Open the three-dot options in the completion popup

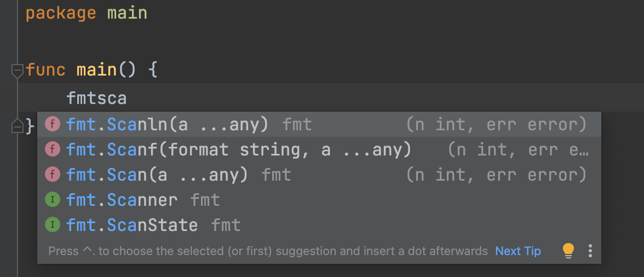click(x=590, y=251)
